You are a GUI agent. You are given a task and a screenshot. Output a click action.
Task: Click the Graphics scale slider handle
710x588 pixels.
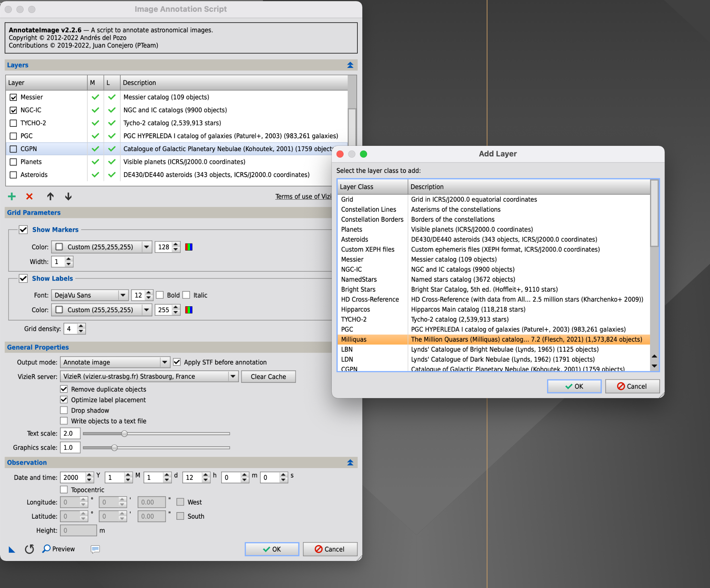click(x=114, y=448)
